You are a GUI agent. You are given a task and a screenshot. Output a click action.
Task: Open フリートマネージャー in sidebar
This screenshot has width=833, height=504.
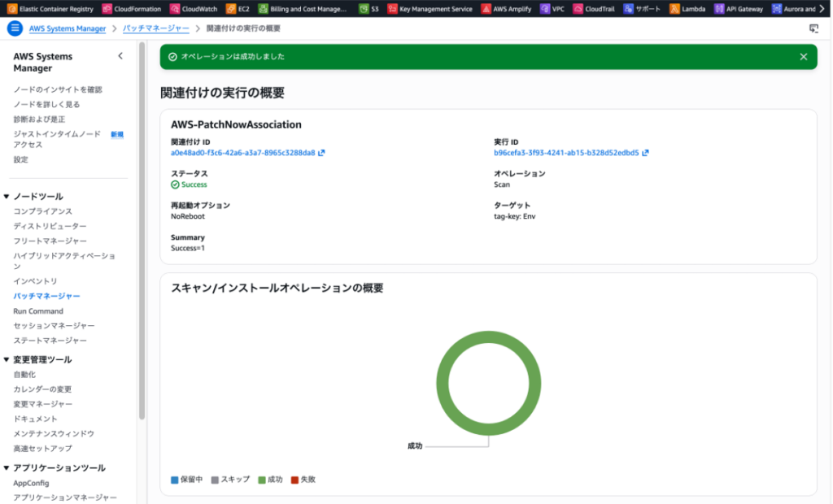(x=50, y=241)
